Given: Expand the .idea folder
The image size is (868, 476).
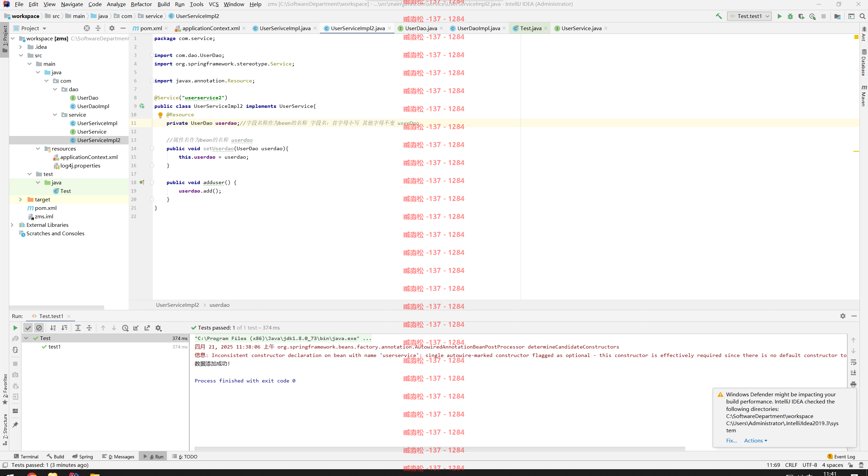Looking at the screenshot, I should click(x=20, y=47).
